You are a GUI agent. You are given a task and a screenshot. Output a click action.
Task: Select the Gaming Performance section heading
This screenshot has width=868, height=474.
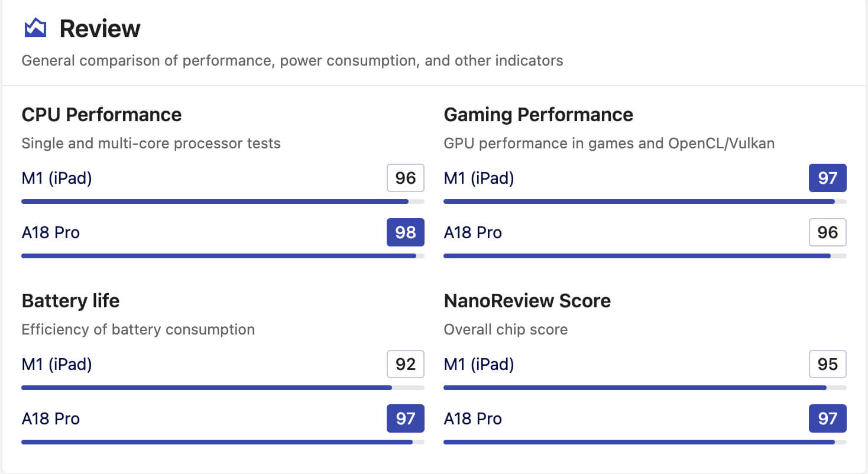[538, 115]
